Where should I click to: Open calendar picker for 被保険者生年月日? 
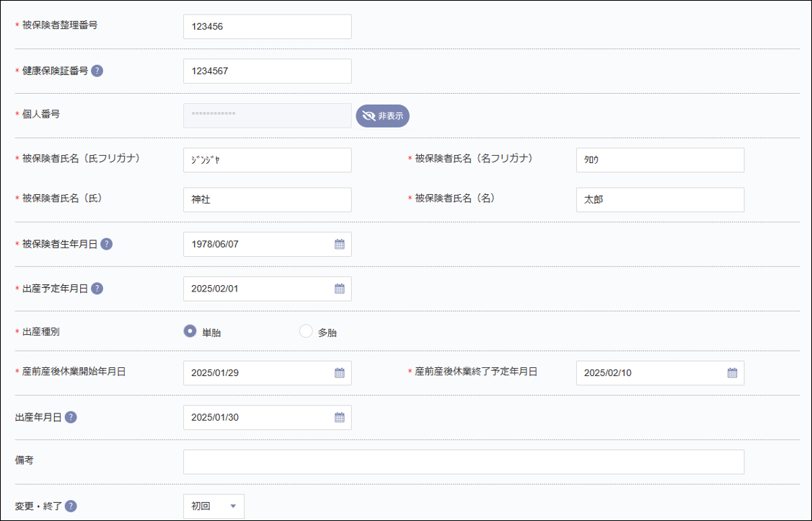(339, 244)
